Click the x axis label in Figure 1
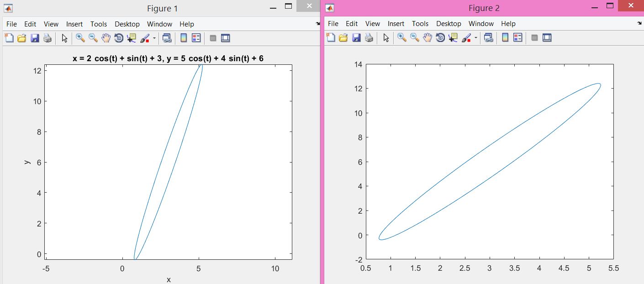The height and width of the screenshot is (284, 644). click(169, 279)
